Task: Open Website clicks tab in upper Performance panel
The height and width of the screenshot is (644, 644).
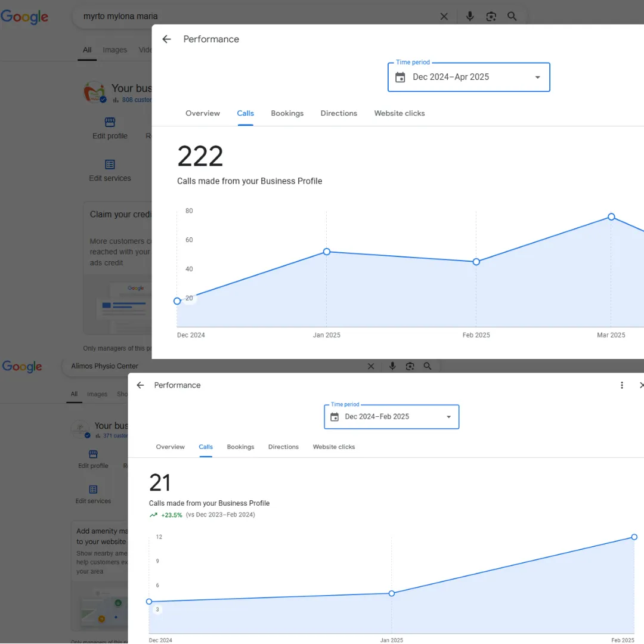Action: (399, 113)
